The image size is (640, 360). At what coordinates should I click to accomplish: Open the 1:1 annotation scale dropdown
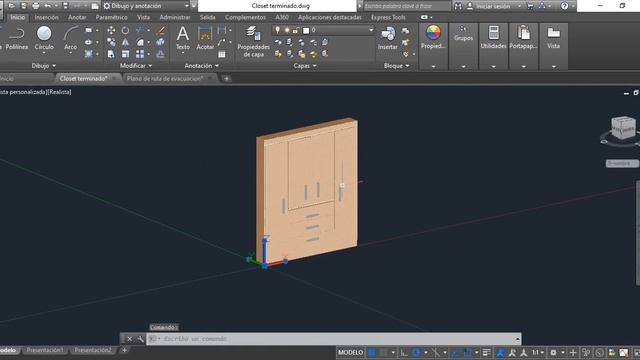(538, 352)
